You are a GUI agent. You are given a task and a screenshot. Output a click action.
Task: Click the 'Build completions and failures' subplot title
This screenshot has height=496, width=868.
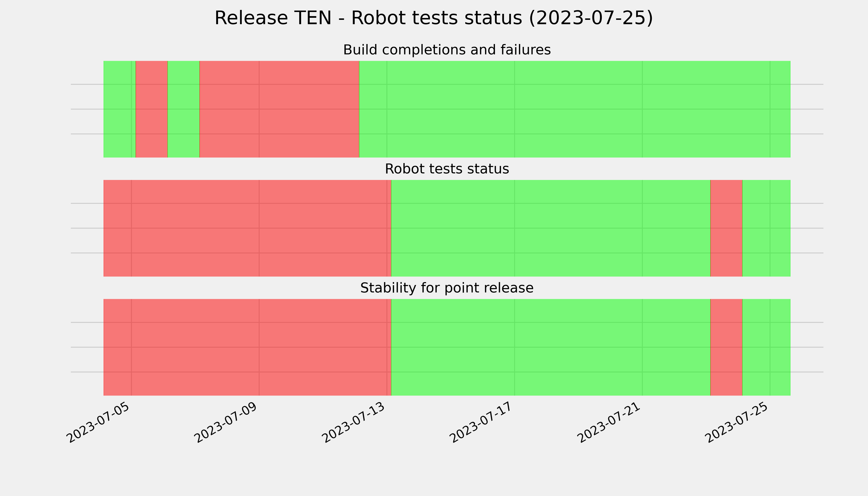click(x=447, y=50)
